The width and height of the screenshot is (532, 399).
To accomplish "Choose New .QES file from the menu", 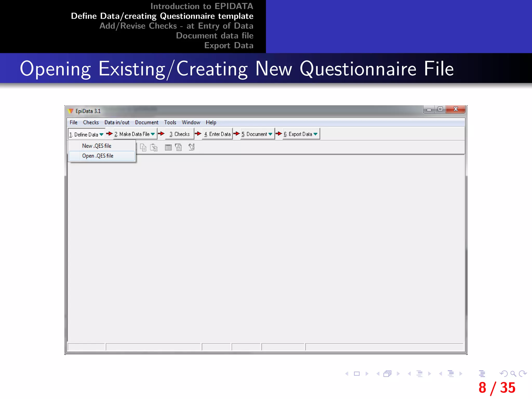I will click(x=102, y=146).
